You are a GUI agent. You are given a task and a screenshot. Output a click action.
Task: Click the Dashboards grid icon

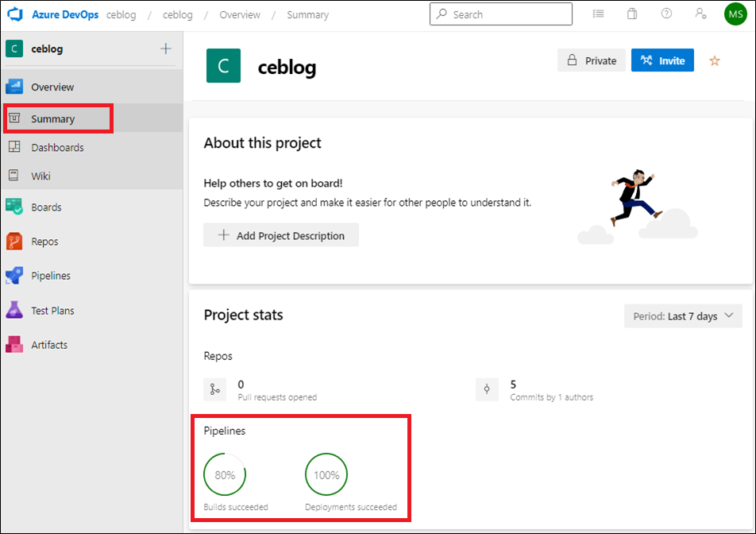(14, 147)
